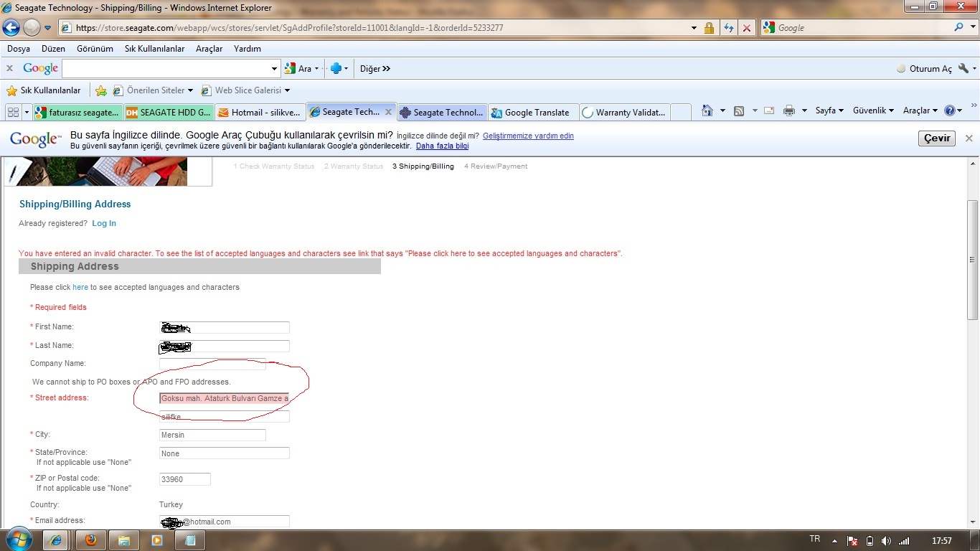Open the Dosya menu
The height and width of the screenshot is (551, 980).
(x=19, y=49)
